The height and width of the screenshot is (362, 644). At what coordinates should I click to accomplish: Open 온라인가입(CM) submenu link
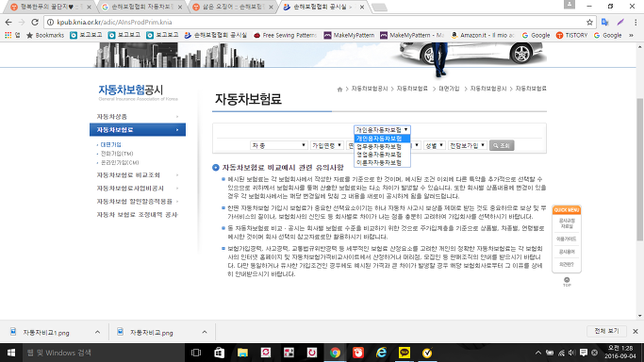pos(120,162)
